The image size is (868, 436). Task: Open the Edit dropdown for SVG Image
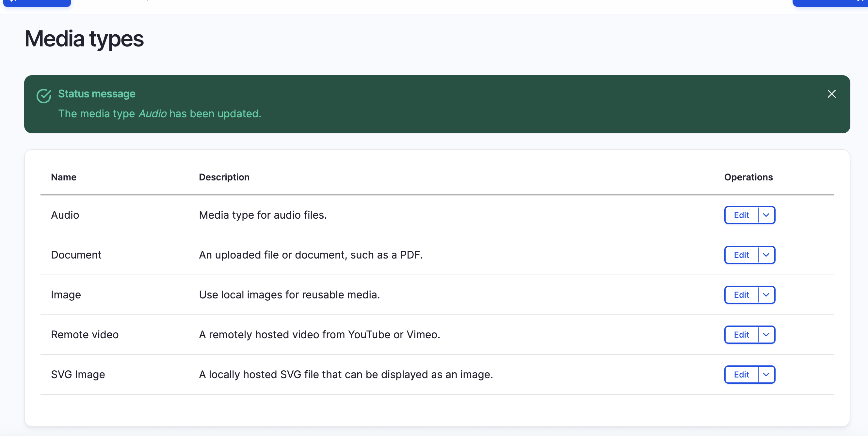[x=766, y=374]
